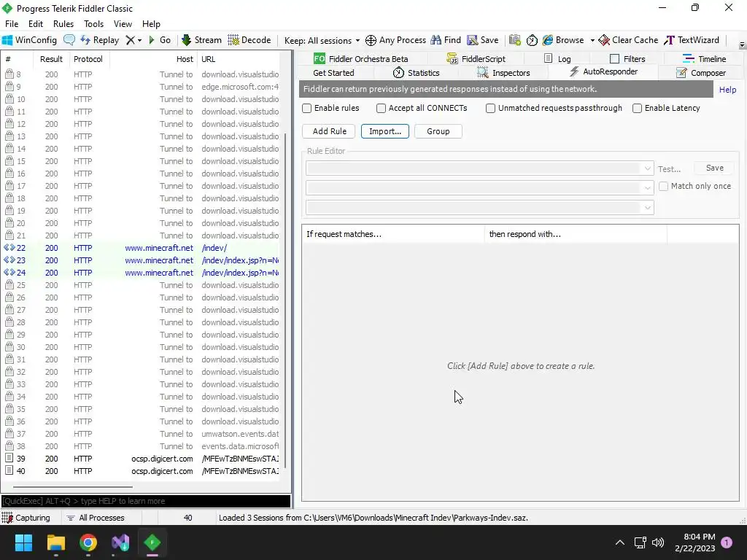747x560 pixels.
Task: Click the Result column header
Action: pos(51,59)
